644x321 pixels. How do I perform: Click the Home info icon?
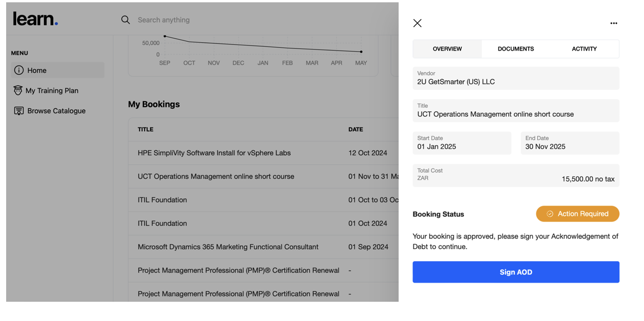[x=19, y=70]
